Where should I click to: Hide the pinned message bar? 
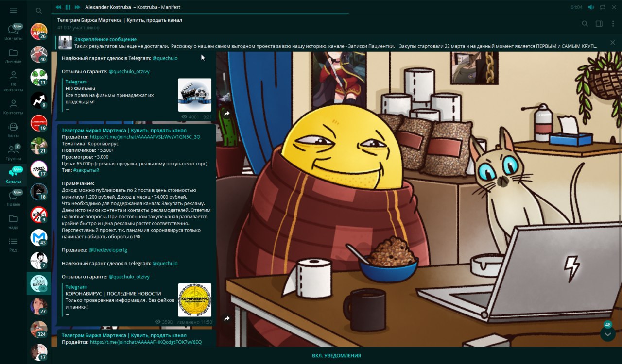tap(613, 43)
